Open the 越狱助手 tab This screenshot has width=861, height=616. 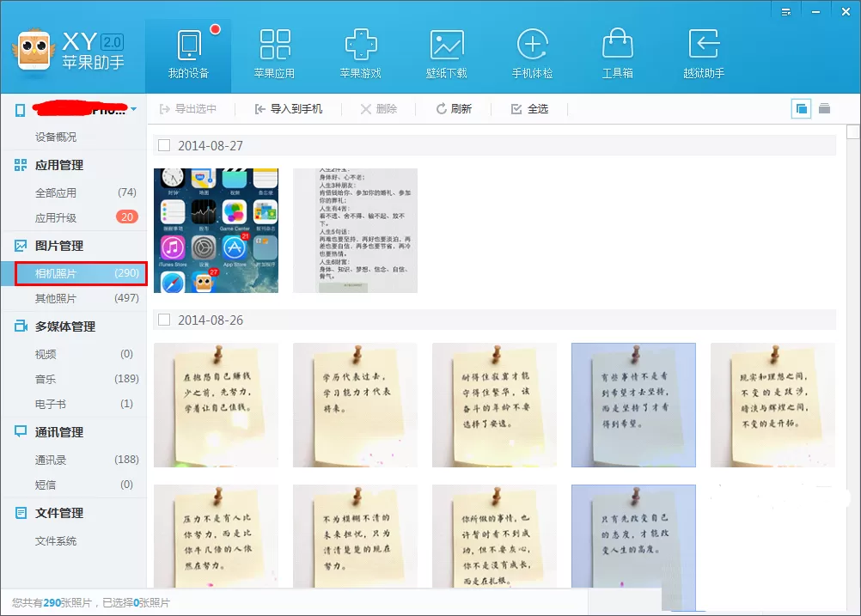tap(704, 56)
